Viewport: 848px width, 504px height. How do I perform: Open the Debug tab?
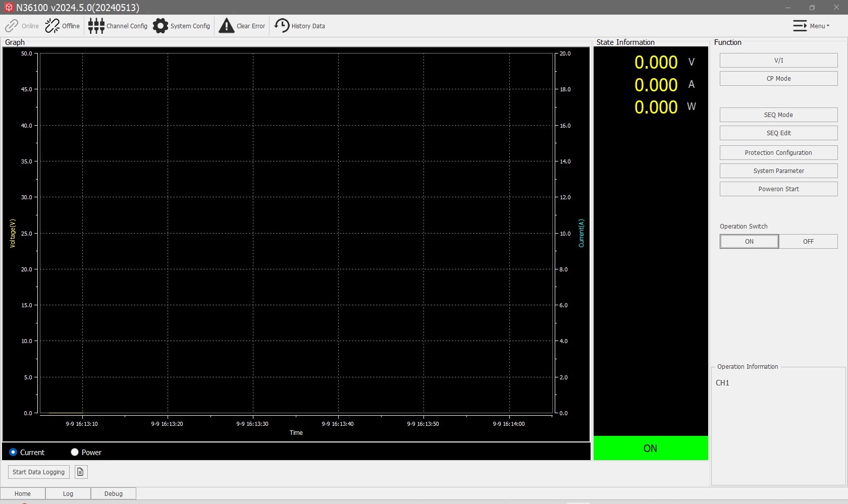(x=114, y=493)
